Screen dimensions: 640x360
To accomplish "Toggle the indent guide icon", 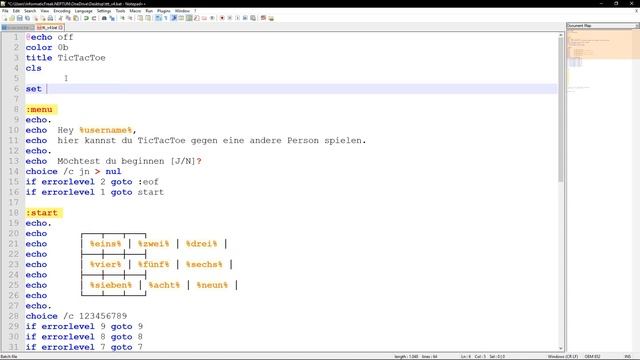I will 174,18.
